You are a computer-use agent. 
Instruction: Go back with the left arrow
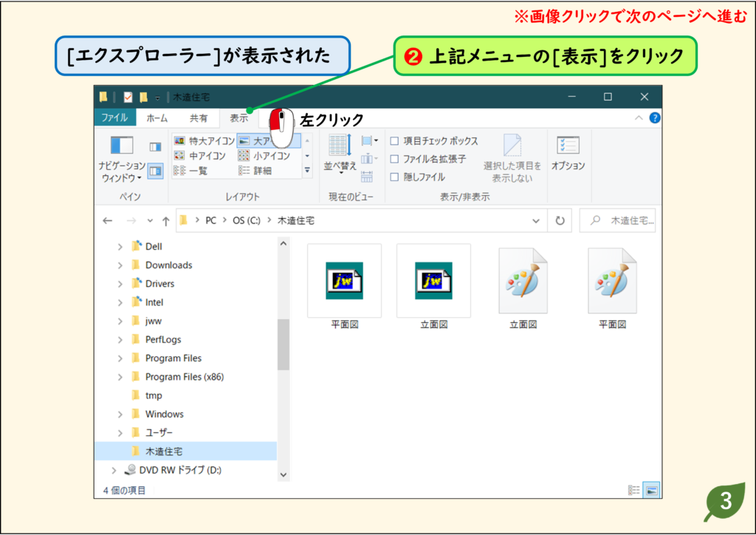tap(108, 221)
